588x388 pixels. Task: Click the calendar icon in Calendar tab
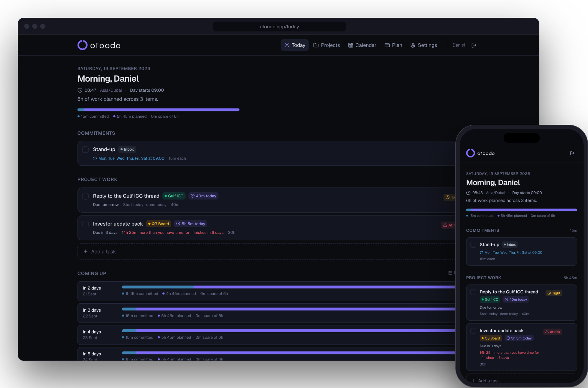coord(350,45)
